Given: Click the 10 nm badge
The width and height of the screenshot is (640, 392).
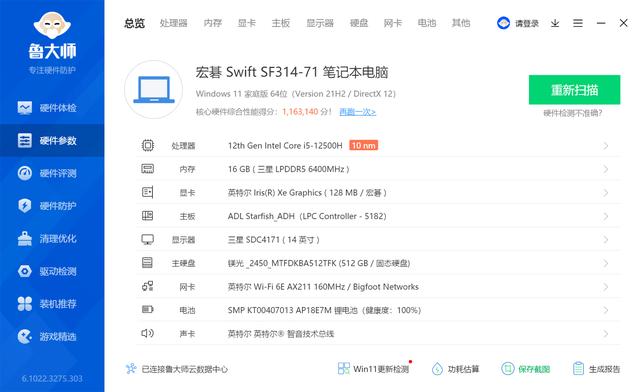Looking at the screenshot, I should (x=363, y=145).
